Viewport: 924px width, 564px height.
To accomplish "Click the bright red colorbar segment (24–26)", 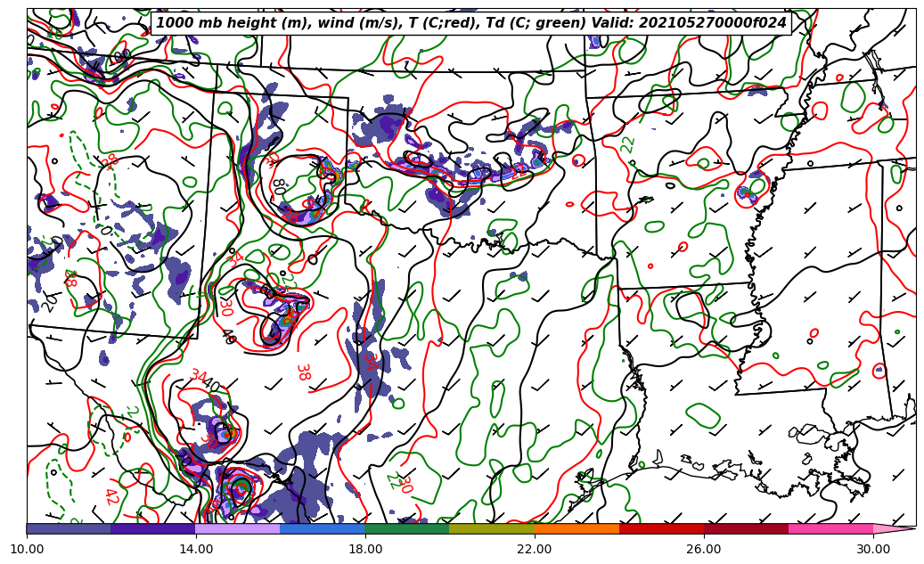I will point(662,528).
